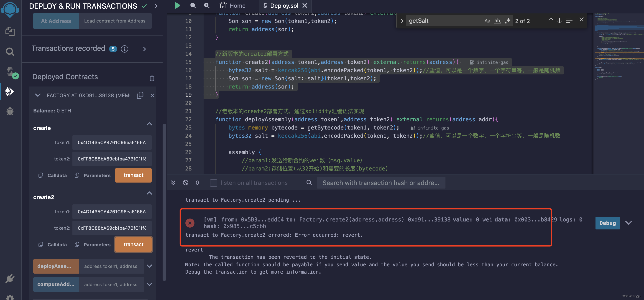Click transact for the create2 function
Viewport: 644px width, 300px height.
coord(133,244)
